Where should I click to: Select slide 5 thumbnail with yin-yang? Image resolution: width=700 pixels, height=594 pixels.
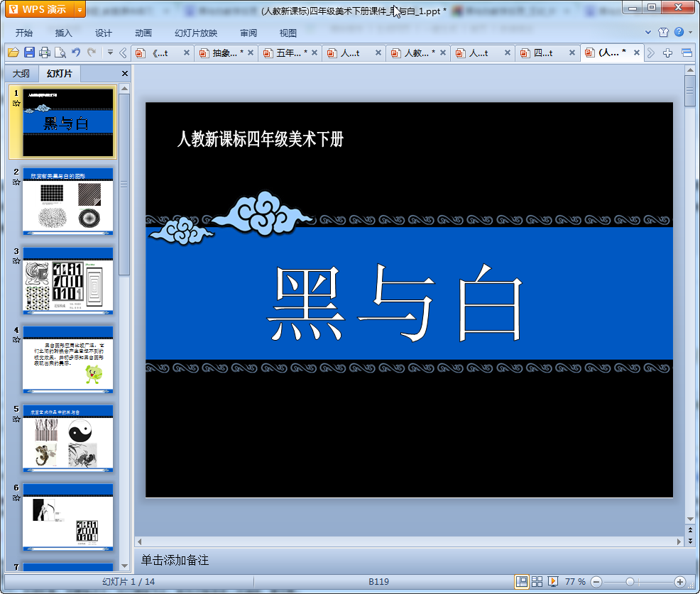[x=68, y=439]
